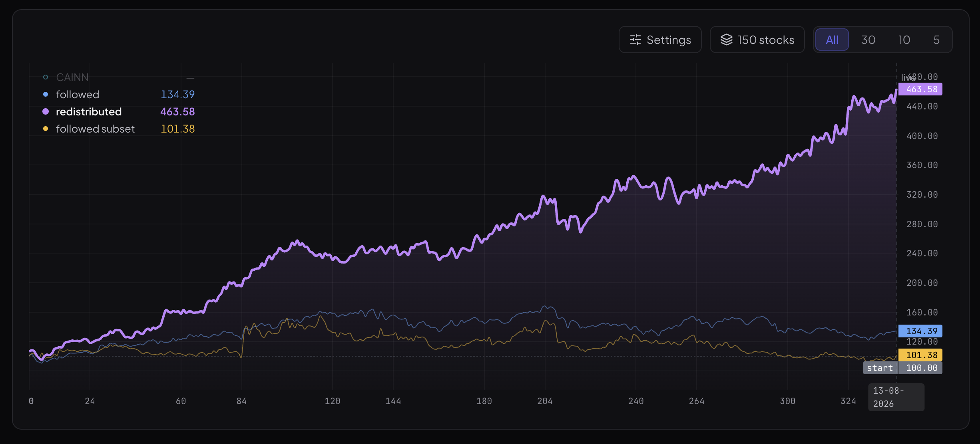Image resolution: width=980 pixels, height=444 pixels.
Task: Click the blue 134.39 price tag
Action: (920, 331)
